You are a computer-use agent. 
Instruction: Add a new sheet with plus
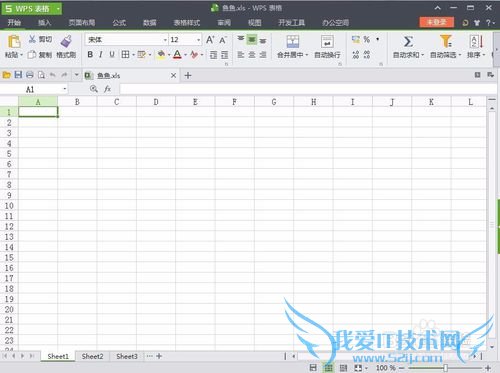pyautogui.click(x=159, y=356)
